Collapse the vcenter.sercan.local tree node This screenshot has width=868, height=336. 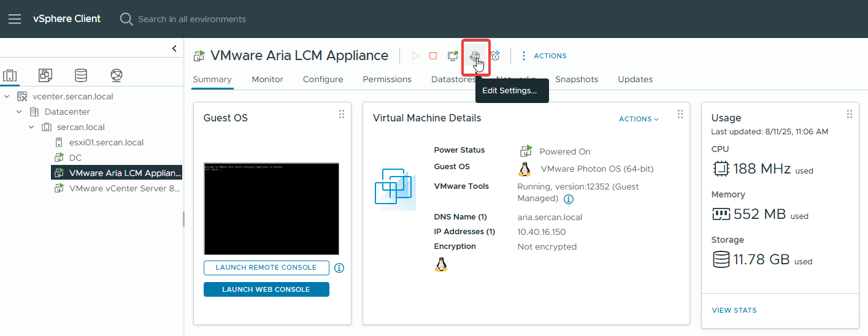(7, 96)
